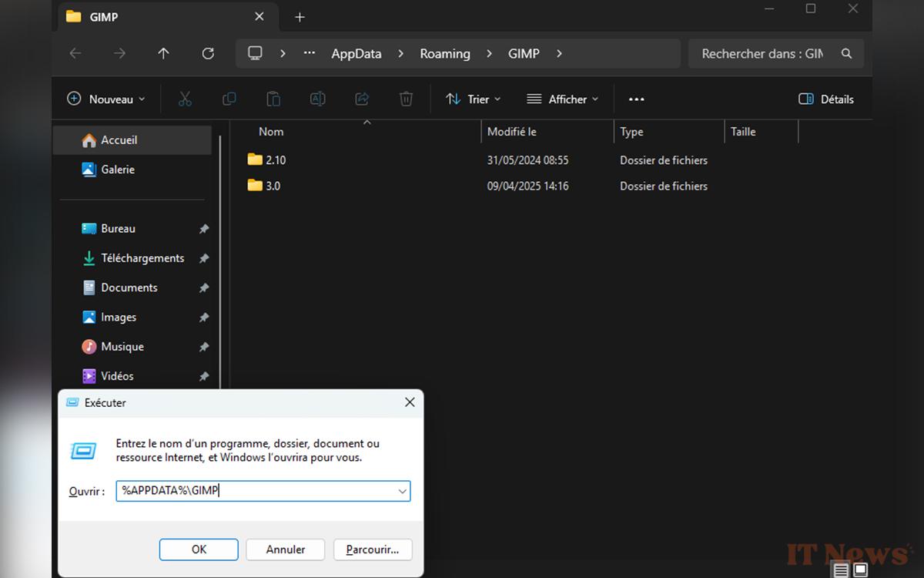Image resolution: width=924 pixels, height=578 pixels.
Task: Close the GIMP tab
Action: (259, 16)
